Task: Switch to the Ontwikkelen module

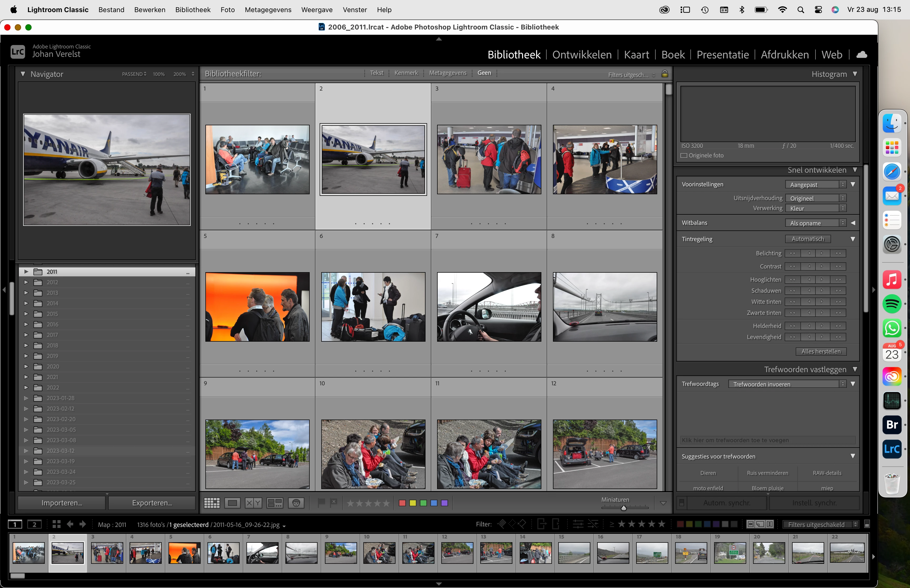Action: point(582,54)
